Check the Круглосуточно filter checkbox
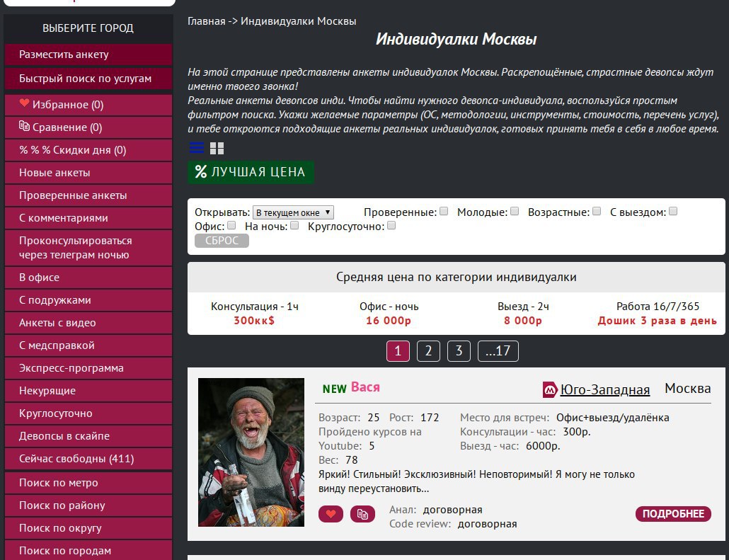 [x=391, y=226]
